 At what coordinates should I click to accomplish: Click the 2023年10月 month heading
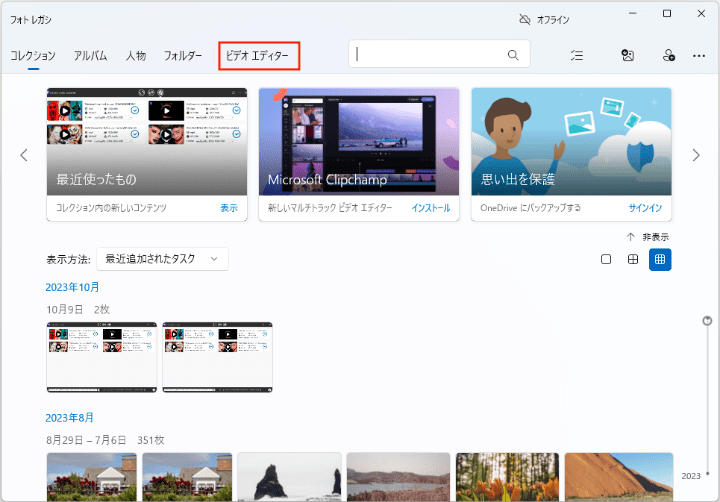(x=73, y=288)
